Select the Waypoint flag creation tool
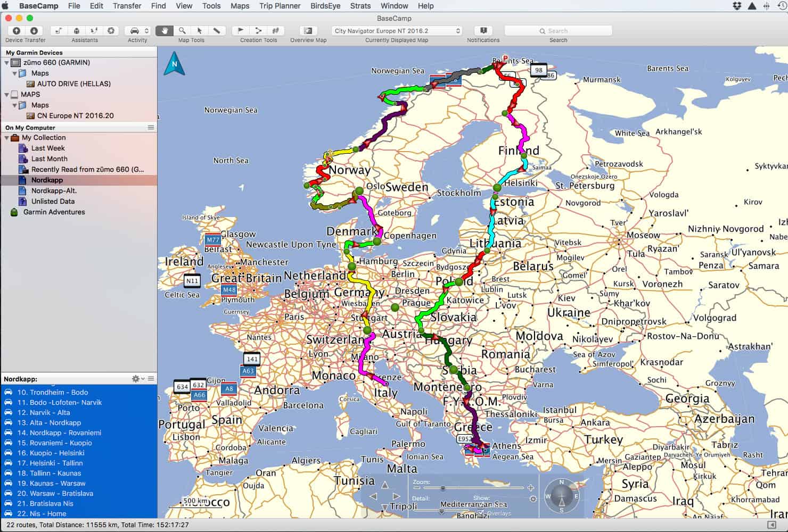 pyautogui.click(x=241, y=31)
